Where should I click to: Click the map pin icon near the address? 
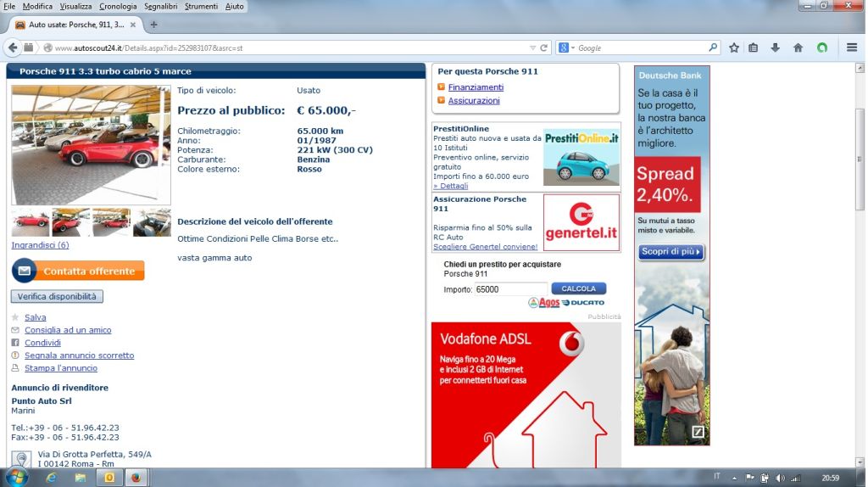coord(21,459)
